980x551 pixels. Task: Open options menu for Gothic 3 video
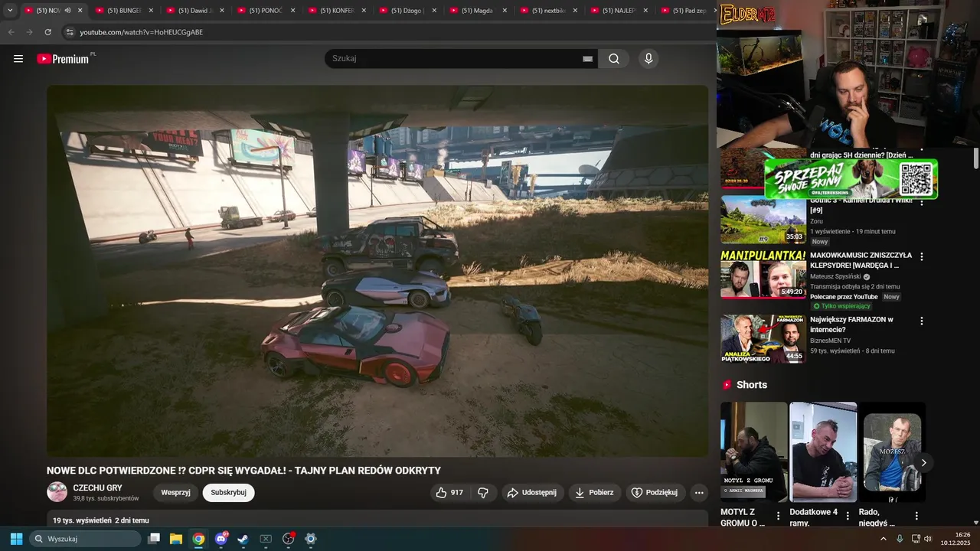click(922, 203)
